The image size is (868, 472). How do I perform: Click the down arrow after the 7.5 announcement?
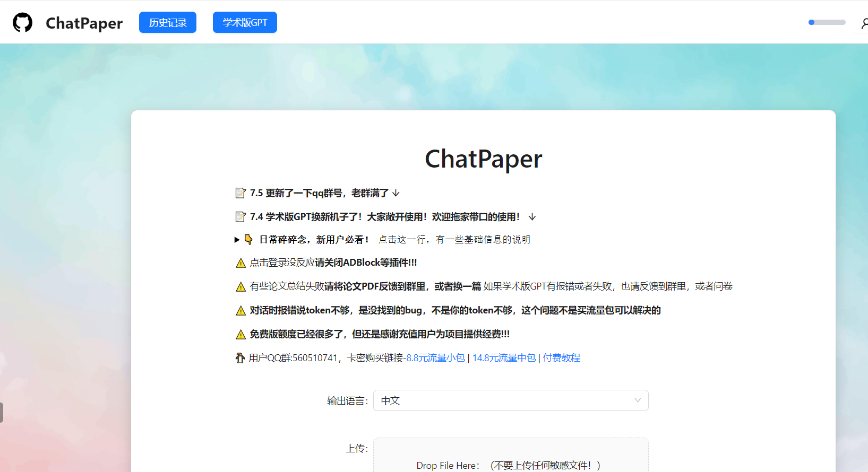pos(396,193)
